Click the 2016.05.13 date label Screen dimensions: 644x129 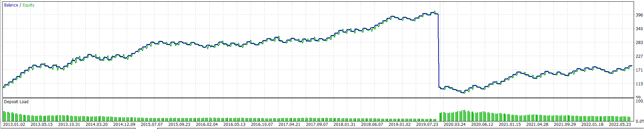234,125
